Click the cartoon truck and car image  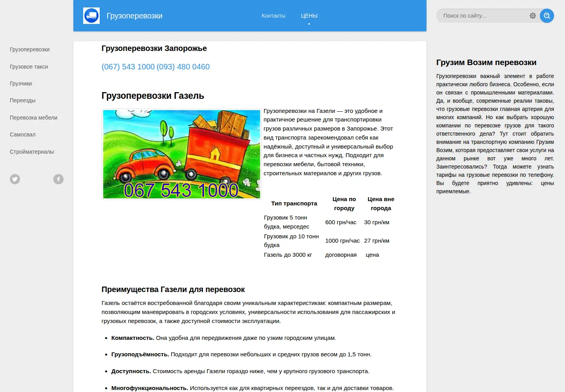(x=182, y=154)
